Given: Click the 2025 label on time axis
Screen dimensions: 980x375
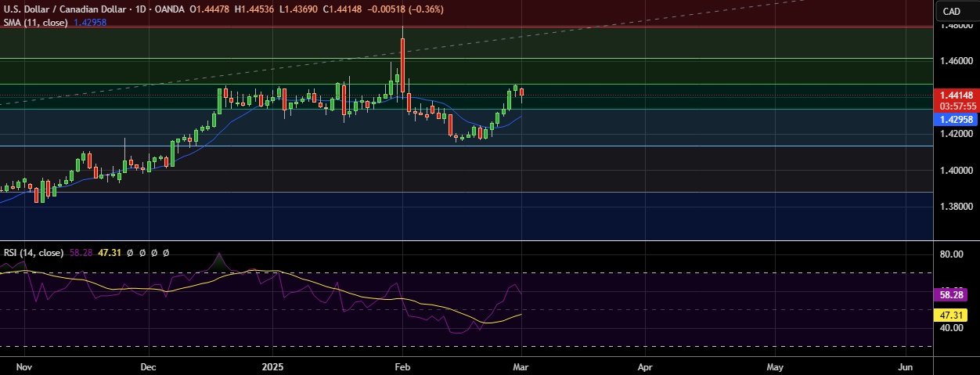Looking at the screenshot, I should [272, 366].
